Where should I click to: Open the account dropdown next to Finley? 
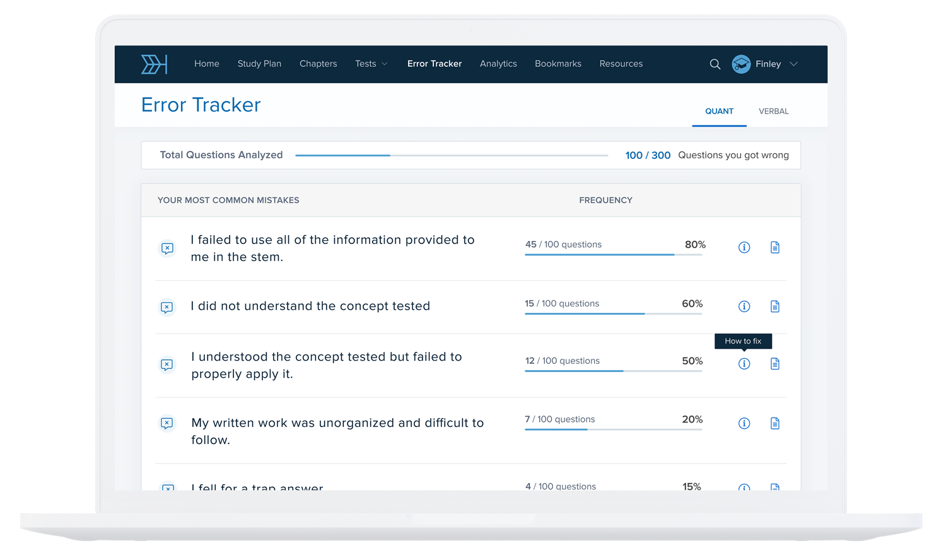793,64
